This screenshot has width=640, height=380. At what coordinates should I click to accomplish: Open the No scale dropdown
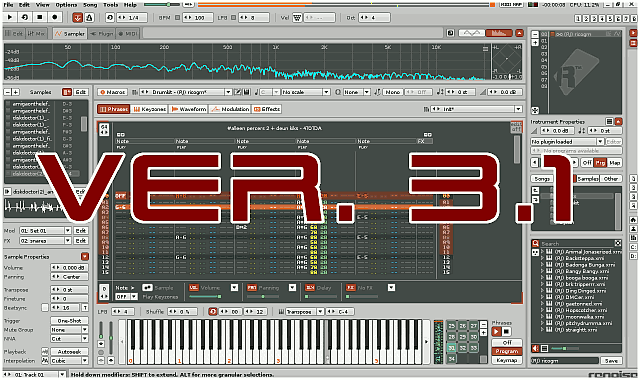(305, 92)
